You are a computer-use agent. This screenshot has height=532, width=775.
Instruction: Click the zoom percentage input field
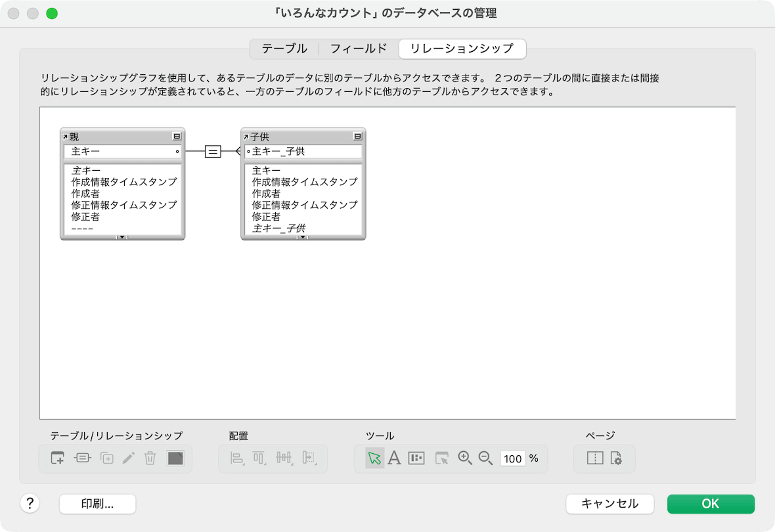point(513,458)
